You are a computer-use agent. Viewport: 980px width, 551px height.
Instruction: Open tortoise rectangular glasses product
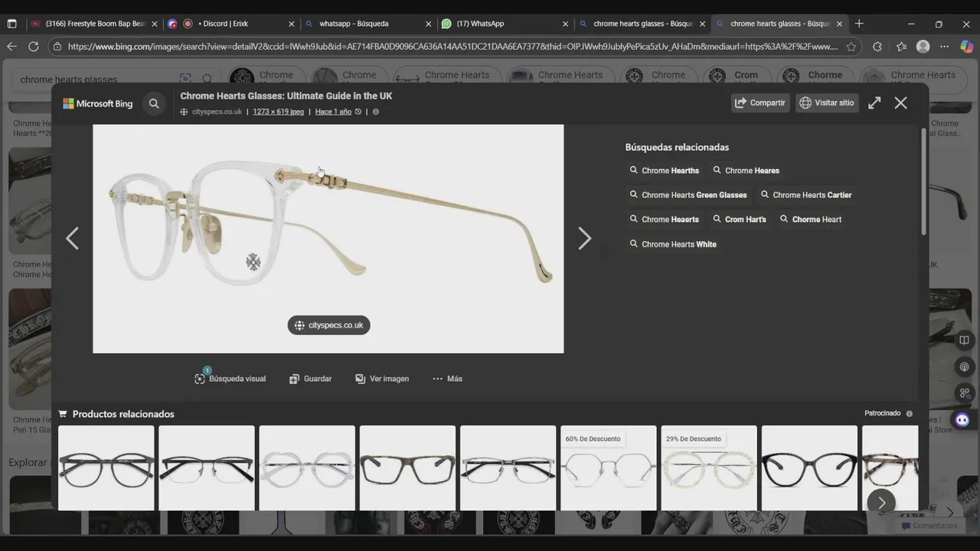[407, 468]
